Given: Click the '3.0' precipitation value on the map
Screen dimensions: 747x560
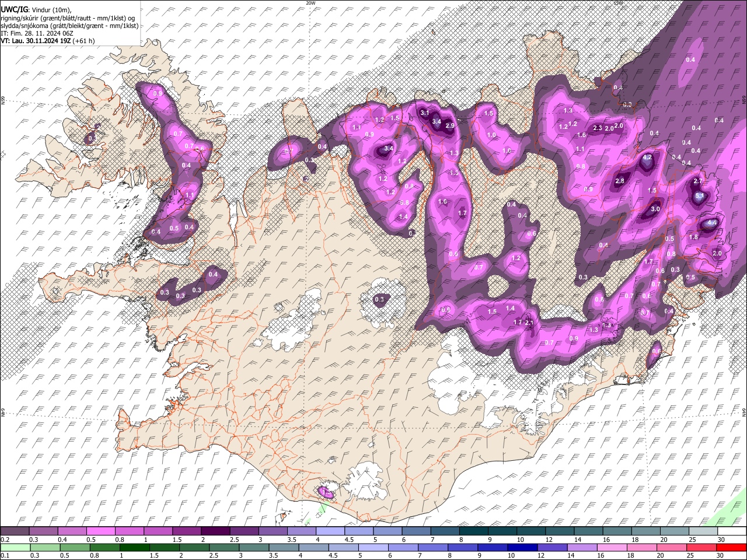Looking at the screenshot, I should pos(655,209).
